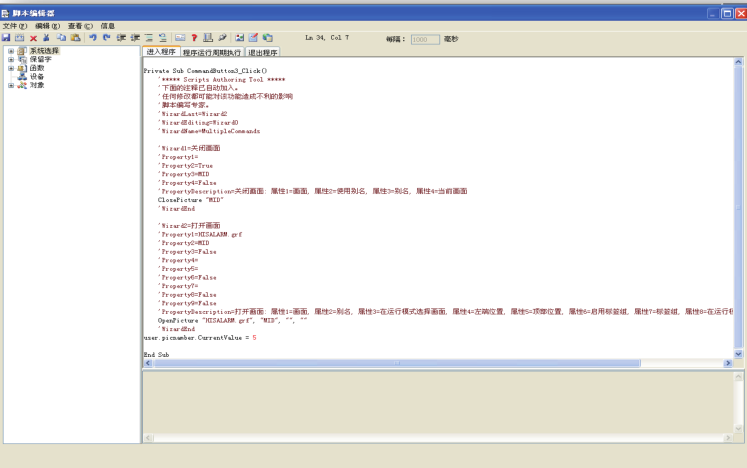Click the 函数 tree node icon
The image size is (747, 468).
22,68
